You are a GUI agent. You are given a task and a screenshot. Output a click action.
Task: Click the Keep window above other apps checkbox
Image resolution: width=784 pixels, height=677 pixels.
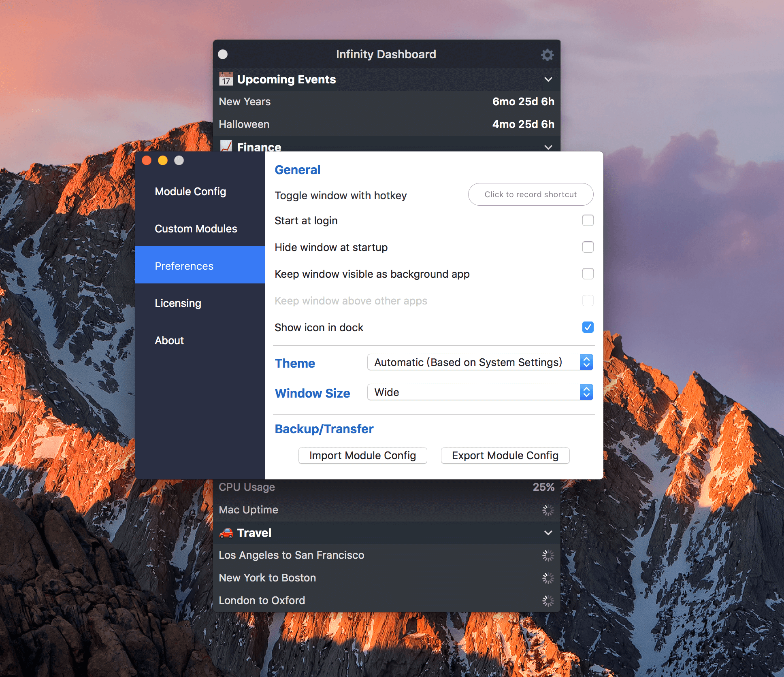coord(588,300)
